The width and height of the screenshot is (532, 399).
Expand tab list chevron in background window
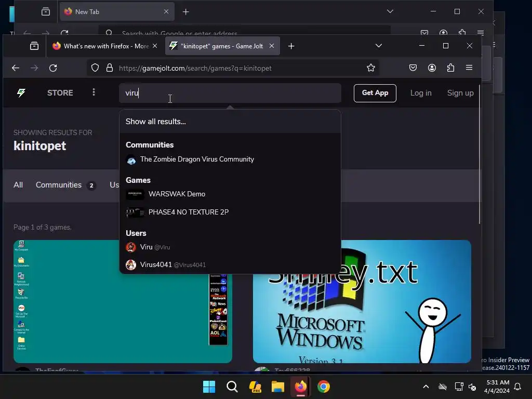390,11
